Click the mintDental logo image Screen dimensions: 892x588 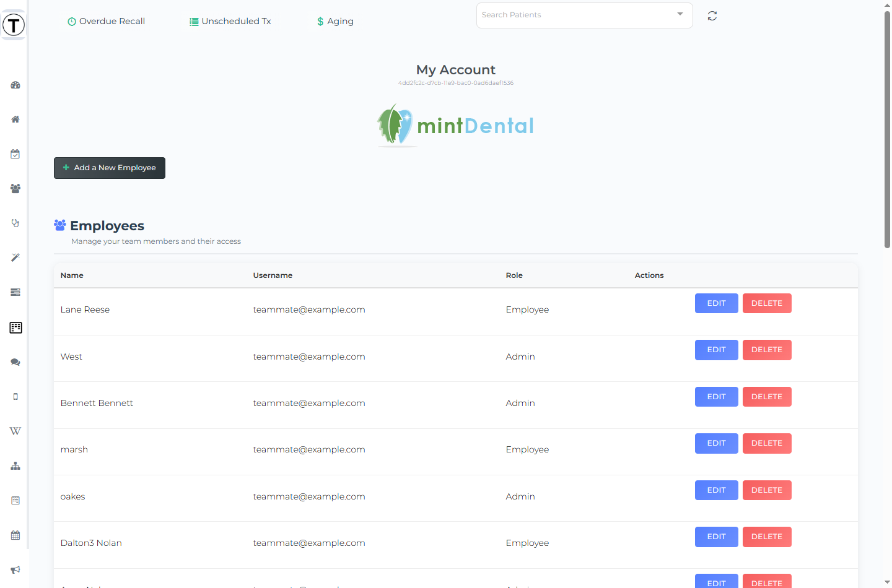click(x=455, y=125)
